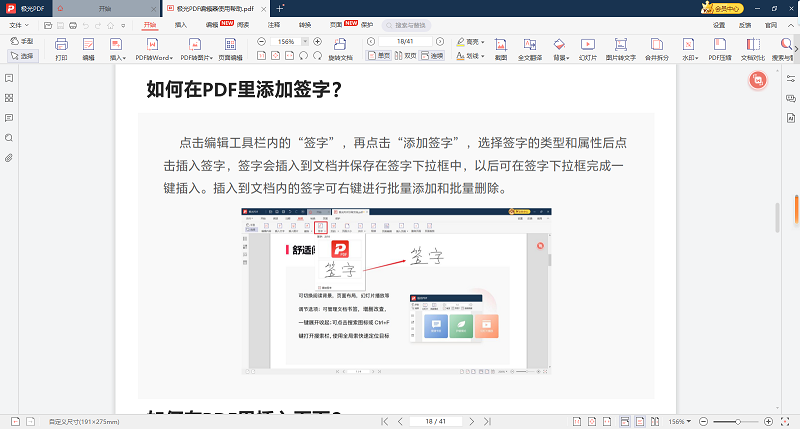This screenshot has width=800, height=429.
Task: Switch to the Protect (保护) ribbon tab
Action: 367,24
